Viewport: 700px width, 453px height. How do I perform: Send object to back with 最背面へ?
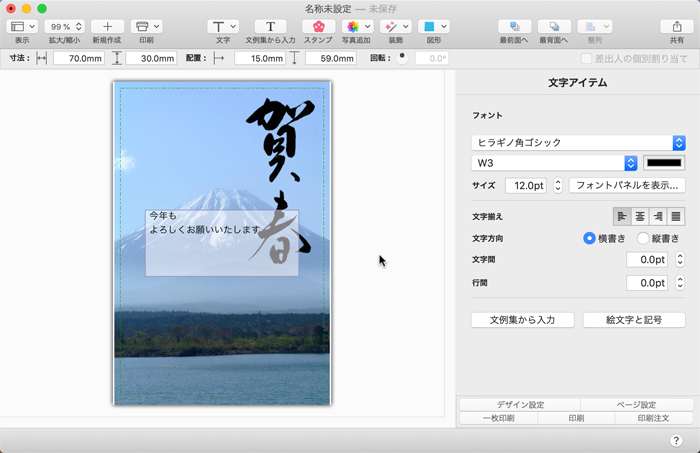pyautogui.click(x=553, y=26)
